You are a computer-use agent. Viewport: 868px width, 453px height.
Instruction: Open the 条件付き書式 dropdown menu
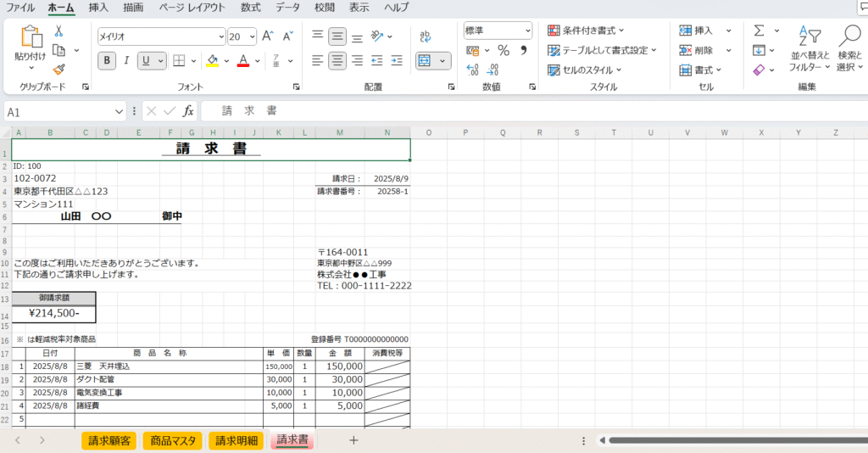pos(587,31)
